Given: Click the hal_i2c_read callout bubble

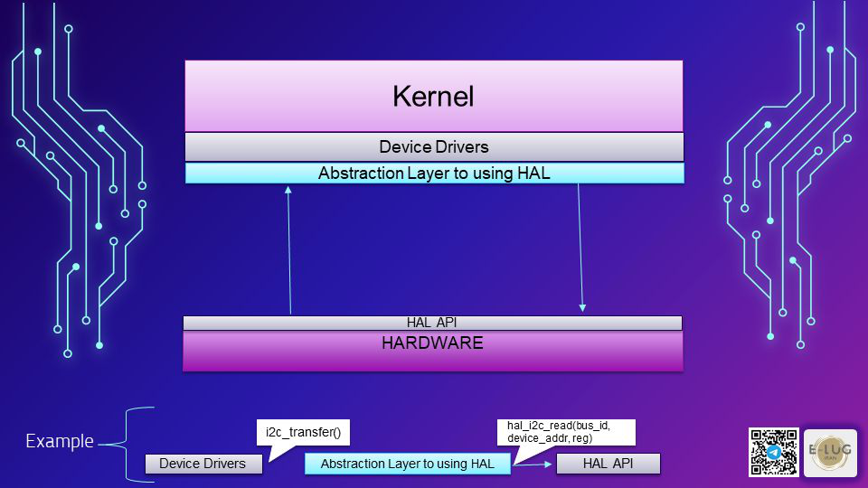Looking at the screenshot, I should click(565, 431).
